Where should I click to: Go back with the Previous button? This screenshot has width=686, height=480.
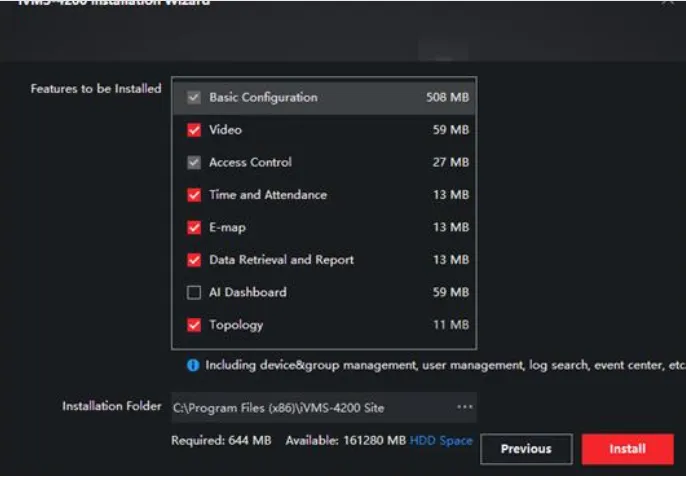(526, 449)
